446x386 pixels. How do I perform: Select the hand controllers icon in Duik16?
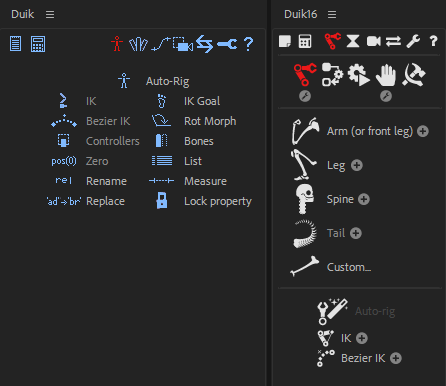coord(386,75)
